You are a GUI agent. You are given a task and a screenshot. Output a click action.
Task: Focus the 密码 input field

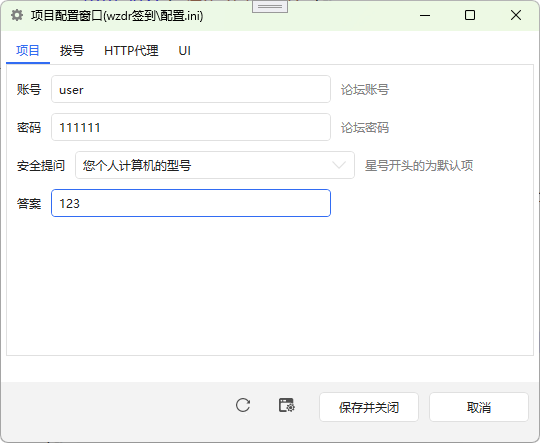(x=191, y=127)
